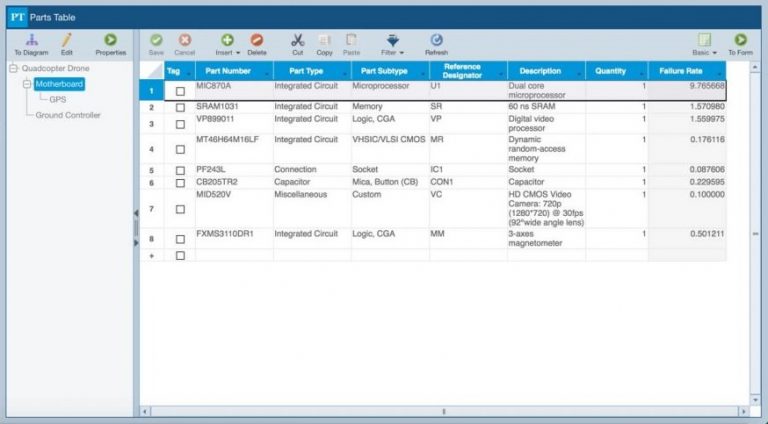
Task: Click the select-all corner cell
Action: 152,71
